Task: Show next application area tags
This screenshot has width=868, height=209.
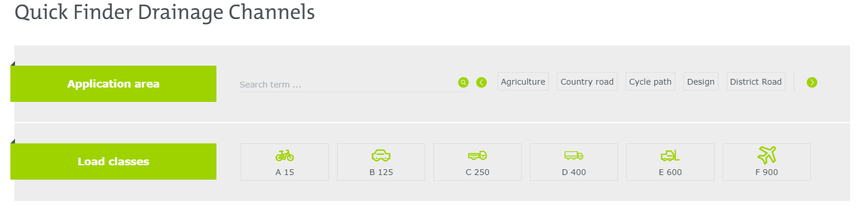Action: click(812, 82)
